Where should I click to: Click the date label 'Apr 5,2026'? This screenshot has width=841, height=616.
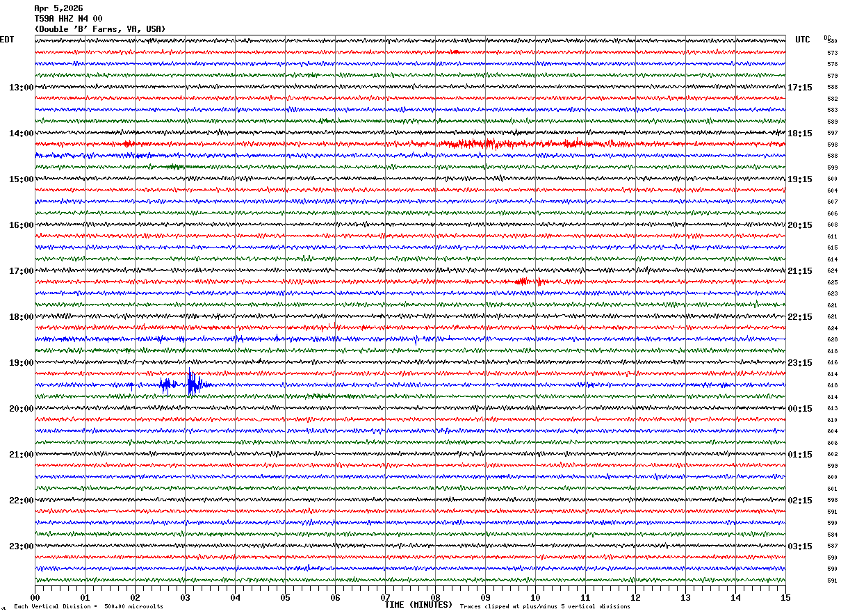tap(58, 8)
